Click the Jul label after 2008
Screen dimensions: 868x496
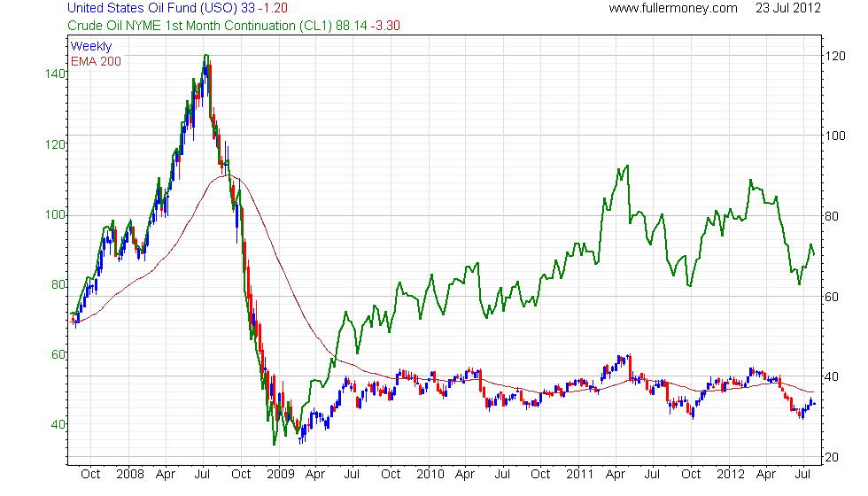(x=202, y=475)
